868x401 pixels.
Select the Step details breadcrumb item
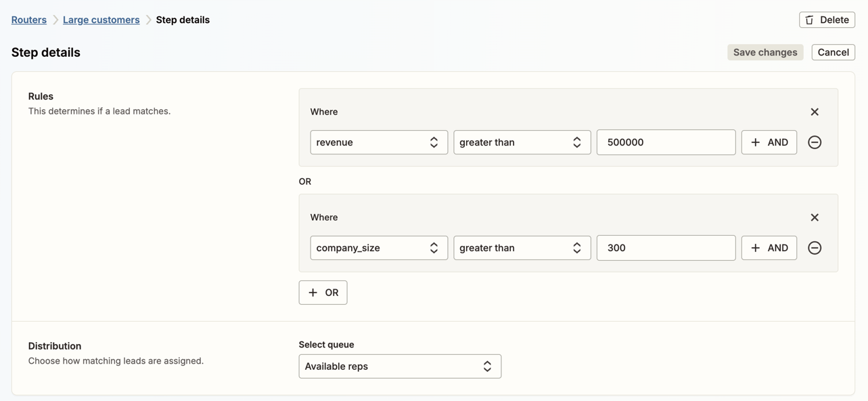click(x=183, y=20)
